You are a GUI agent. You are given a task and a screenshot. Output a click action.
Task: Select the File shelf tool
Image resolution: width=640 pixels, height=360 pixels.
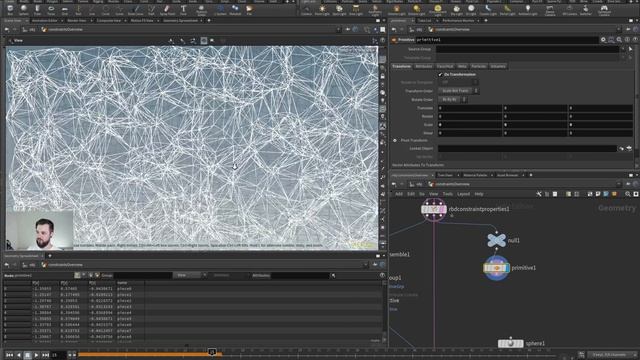[x=249, y=9]
